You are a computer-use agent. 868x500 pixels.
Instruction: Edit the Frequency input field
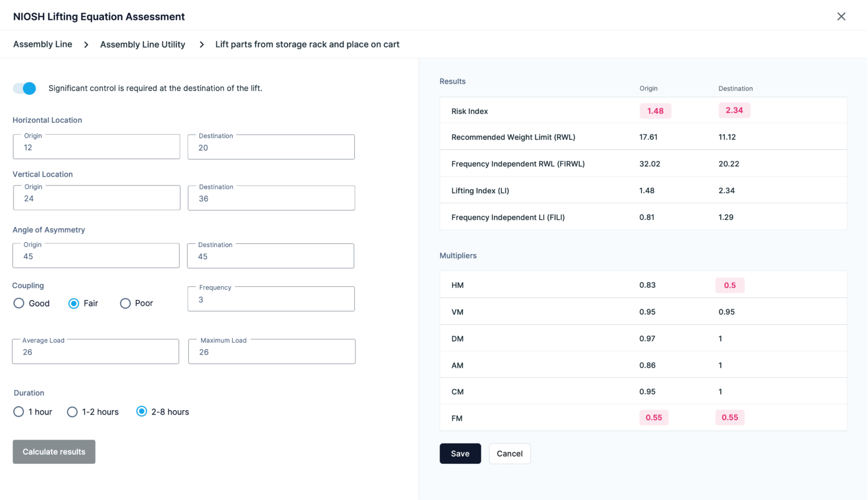[271, 299]
